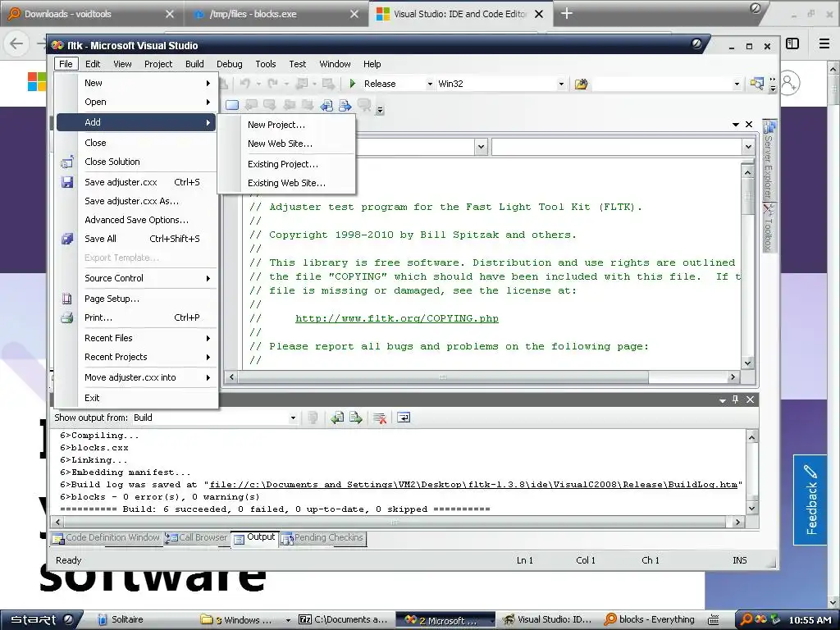Toggle word wrap icon in Output toolbar
Viewport: 840px width, 630px height.
point(404,418)
